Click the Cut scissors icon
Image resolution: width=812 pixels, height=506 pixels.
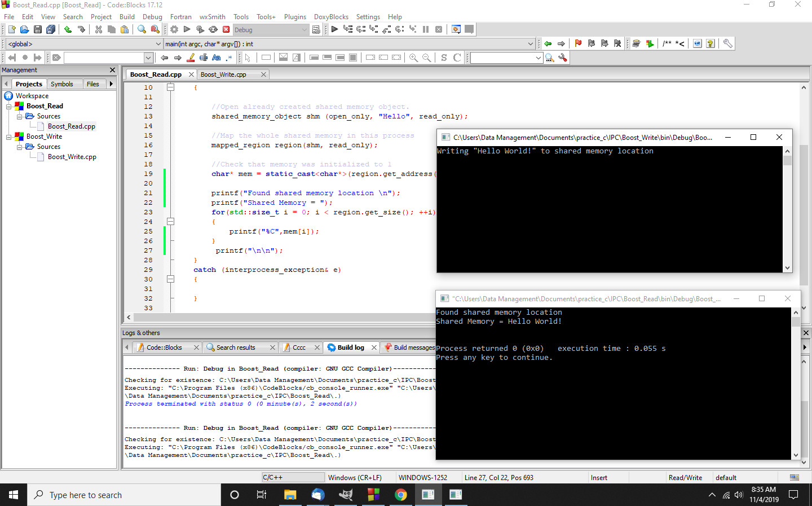click(99, 29)
